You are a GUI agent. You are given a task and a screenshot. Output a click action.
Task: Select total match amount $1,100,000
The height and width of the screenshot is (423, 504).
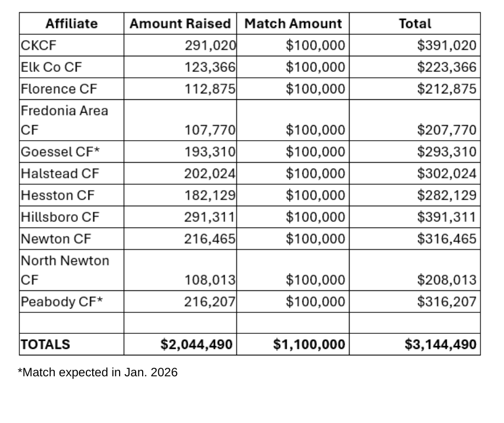tap(309, 344)
